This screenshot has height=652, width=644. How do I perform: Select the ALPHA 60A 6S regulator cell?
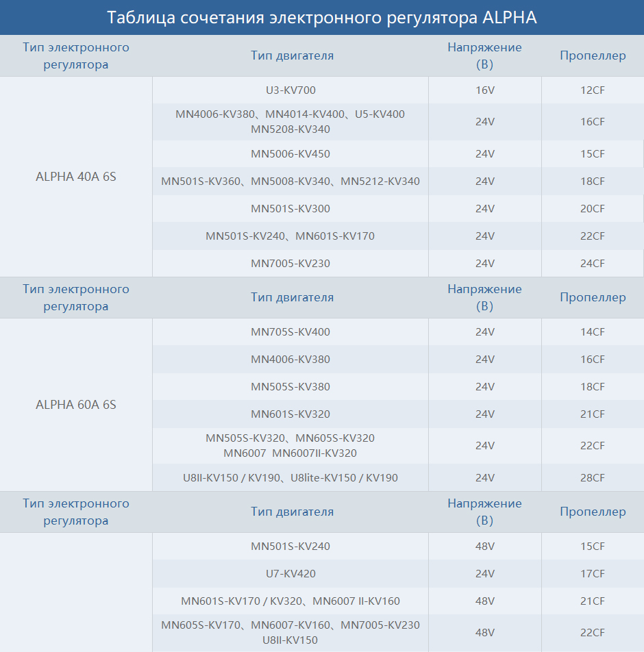76,405
